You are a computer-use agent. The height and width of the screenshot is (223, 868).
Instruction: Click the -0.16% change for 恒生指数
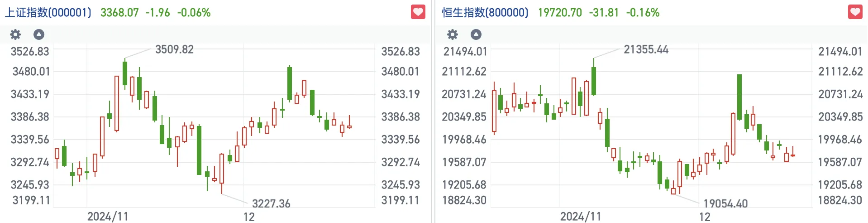pyautogui.click(x=643, y=12)
